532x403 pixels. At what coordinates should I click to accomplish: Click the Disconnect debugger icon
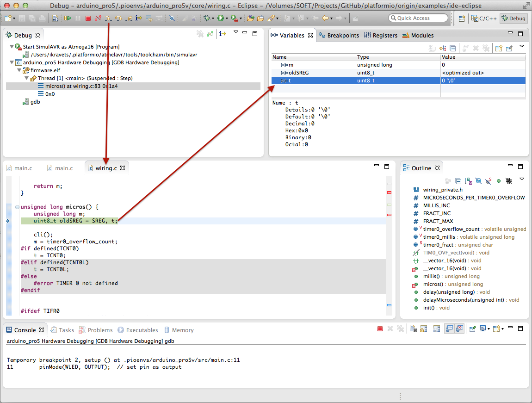[x=98, y=18]
